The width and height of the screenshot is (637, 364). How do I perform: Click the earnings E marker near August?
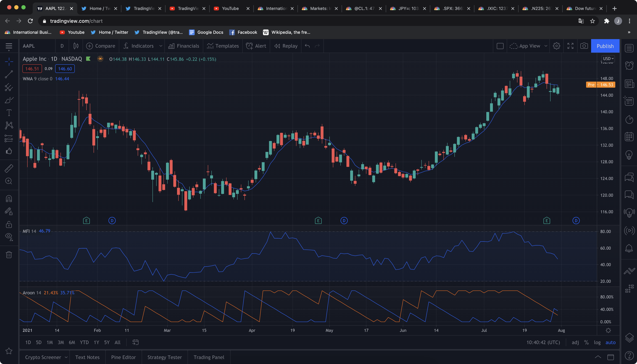[547, 220]
